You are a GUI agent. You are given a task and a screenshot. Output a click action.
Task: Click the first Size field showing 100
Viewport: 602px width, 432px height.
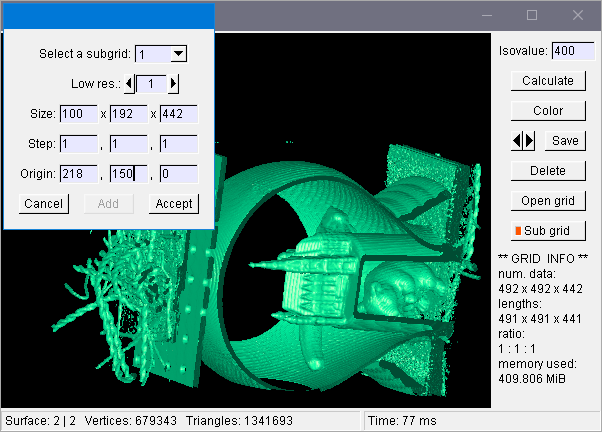tap(78, 114)
